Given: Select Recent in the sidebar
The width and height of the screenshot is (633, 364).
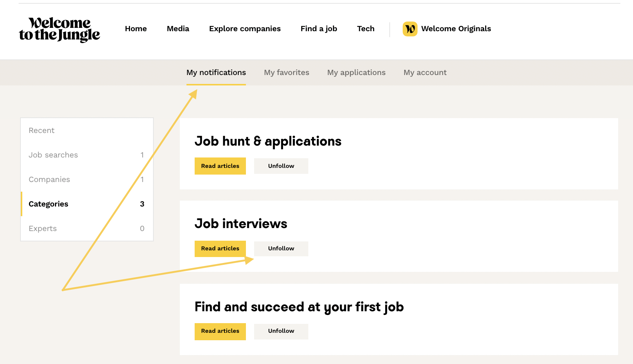Looking at the screenshot, I should [x=42, y=130].
